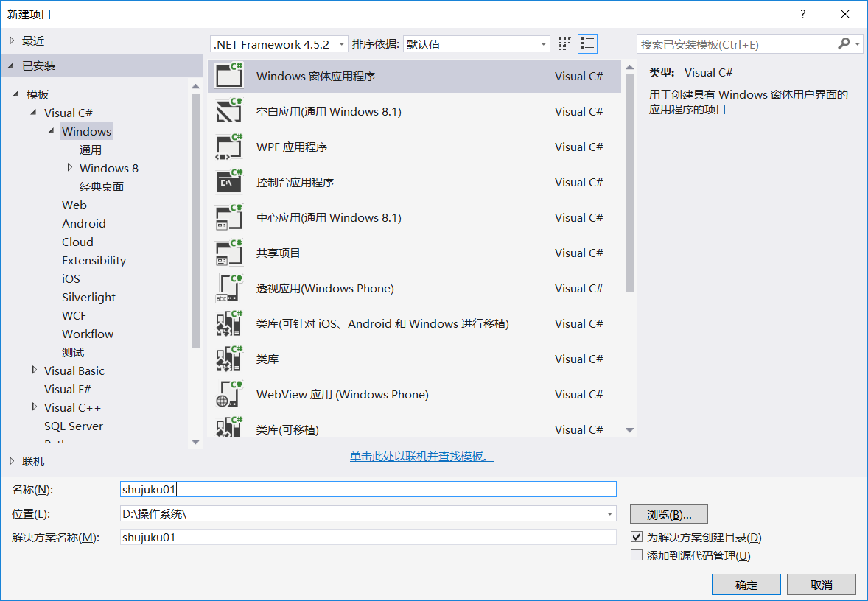This screenshot has height=601, width=868.
Task: Collapse the Visual C# tree node
Action: click(x=34, y=113)
